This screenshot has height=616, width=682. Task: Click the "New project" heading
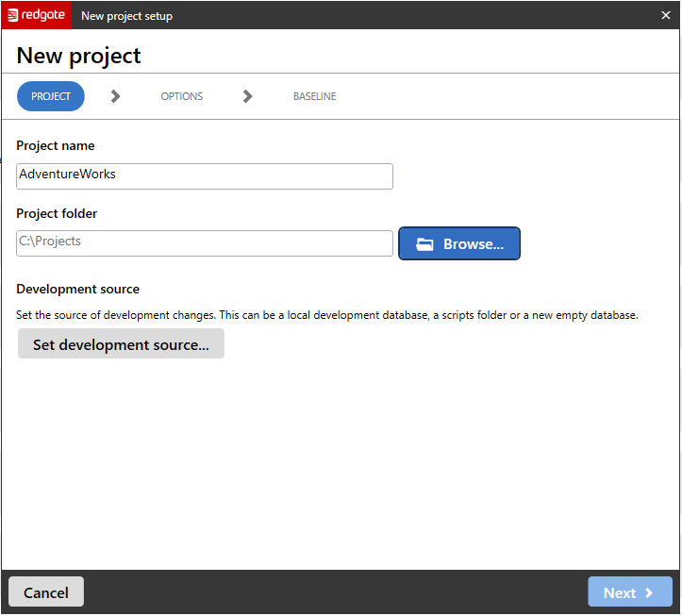(x=78, y=55)
